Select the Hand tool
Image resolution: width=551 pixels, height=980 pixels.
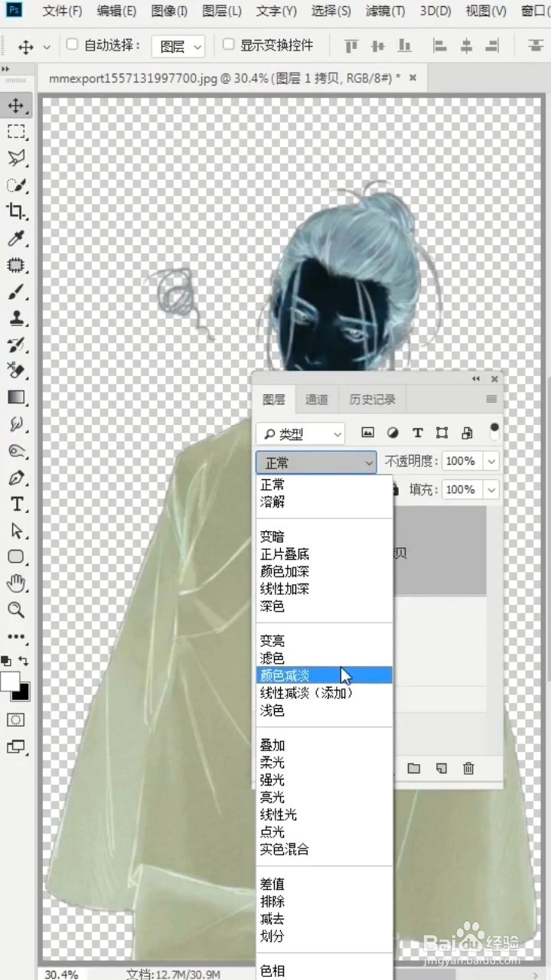click(x=16, y=583)
